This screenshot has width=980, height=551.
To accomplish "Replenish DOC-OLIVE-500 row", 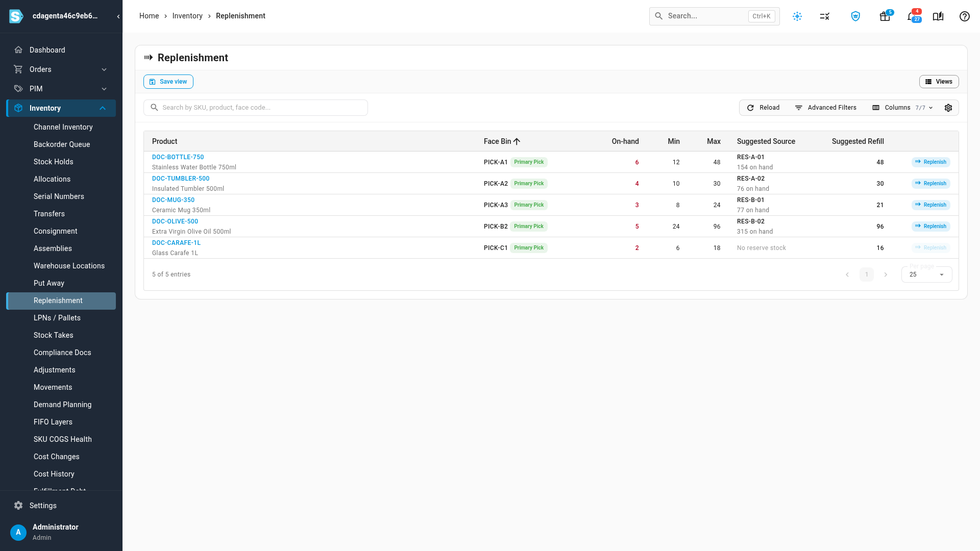I will 931,227.
